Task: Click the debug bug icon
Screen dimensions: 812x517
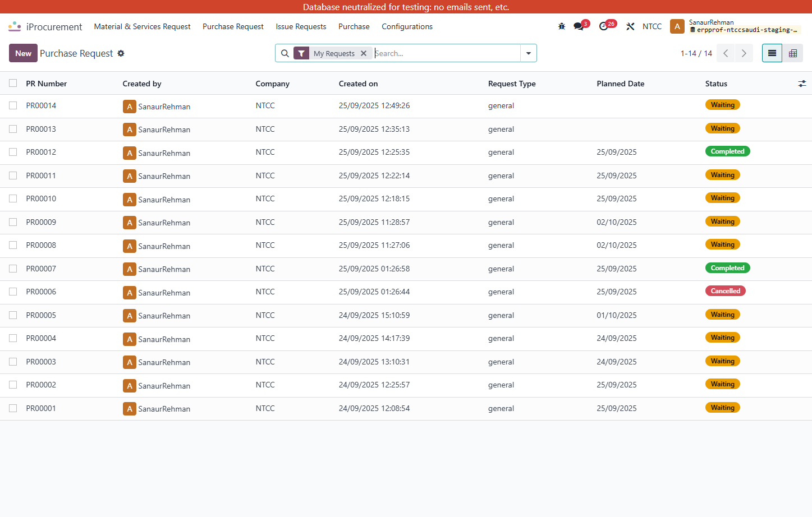Action: coord(562,26)
